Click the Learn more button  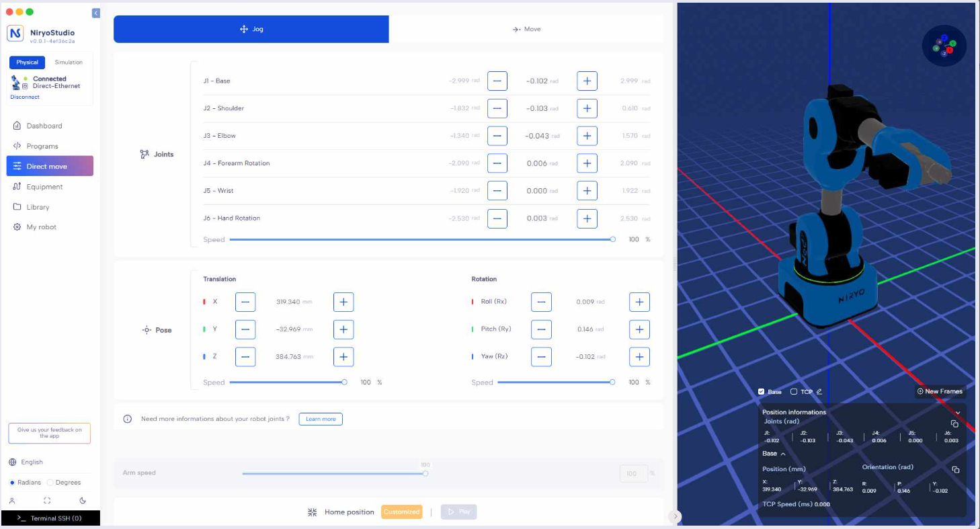pyautogui.click(x=321, y=419)
